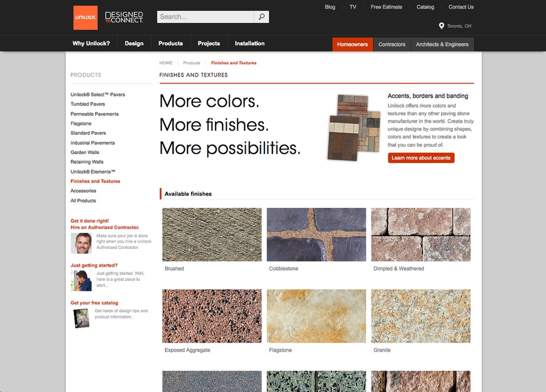Screen dimensions: 546x392
Task: Open the Flagstone finish thumbnail
Action: (x=316, y=316)
